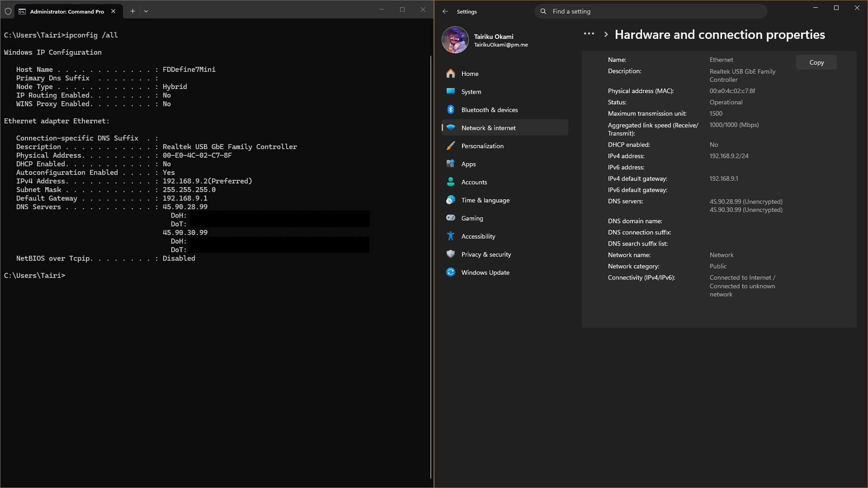This screenshot has width=868, height=488.
Task: Click the terminal vertical scrollbar
Action: [x=431, y=267]
